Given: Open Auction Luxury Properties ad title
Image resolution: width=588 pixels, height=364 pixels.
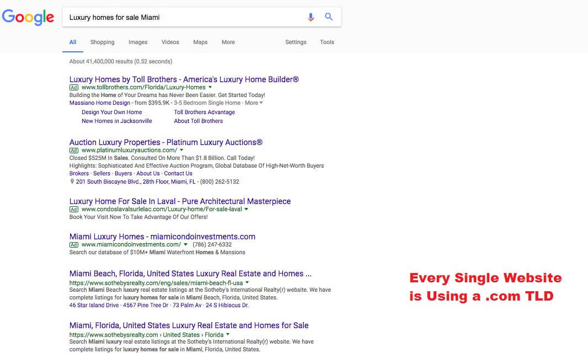Looking at the screenshot, I should 165,142.
